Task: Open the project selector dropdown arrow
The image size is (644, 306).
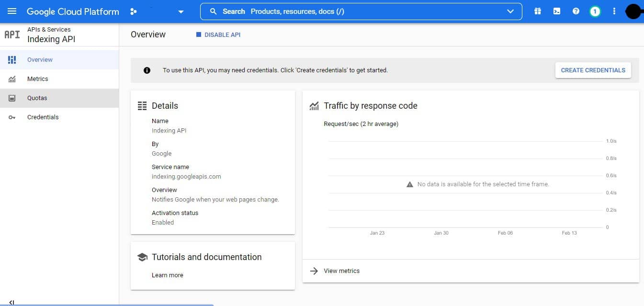Action: point(181,11)
